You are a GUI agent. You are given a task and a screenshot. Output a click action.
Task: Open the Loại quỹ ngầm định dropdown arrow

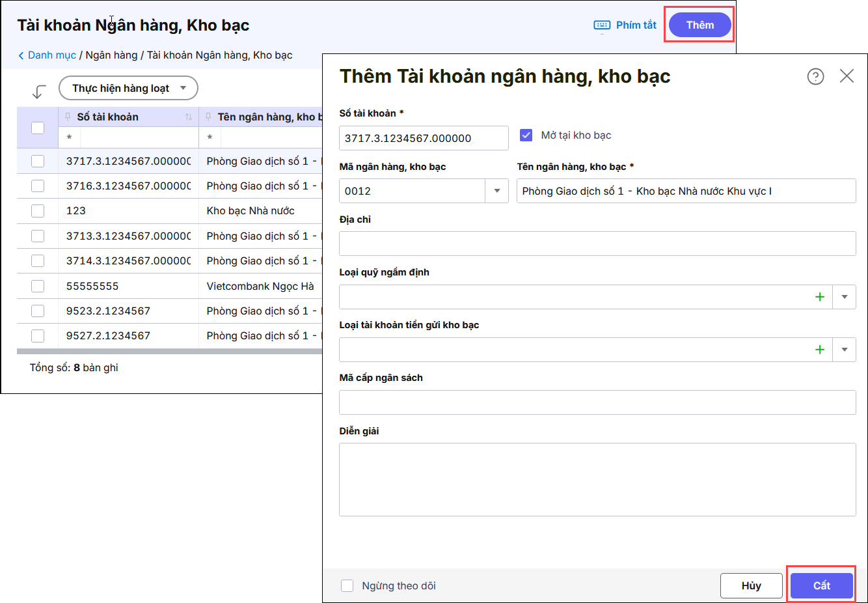(x=845, y=297)
